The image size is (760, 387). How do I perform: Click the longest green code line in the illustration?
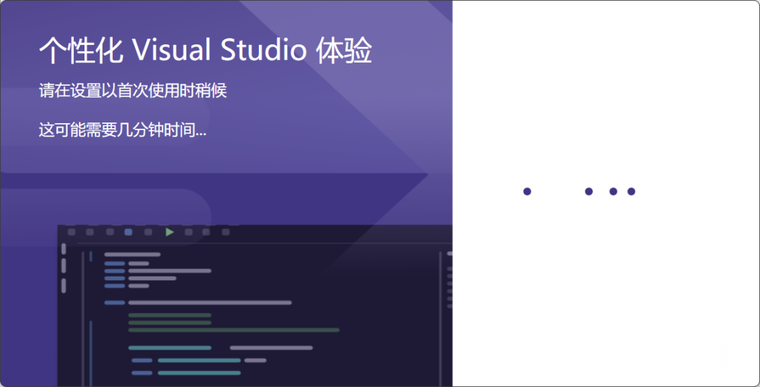234,330
